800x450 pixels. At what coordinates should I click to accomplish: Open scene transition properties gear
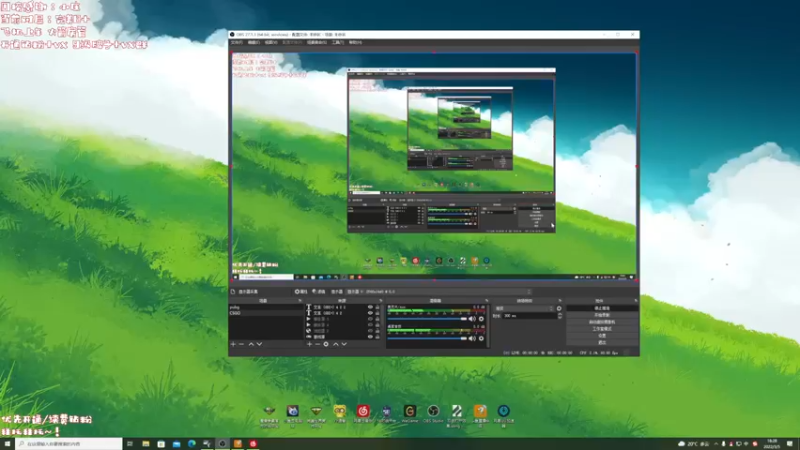tap(559, 309)
